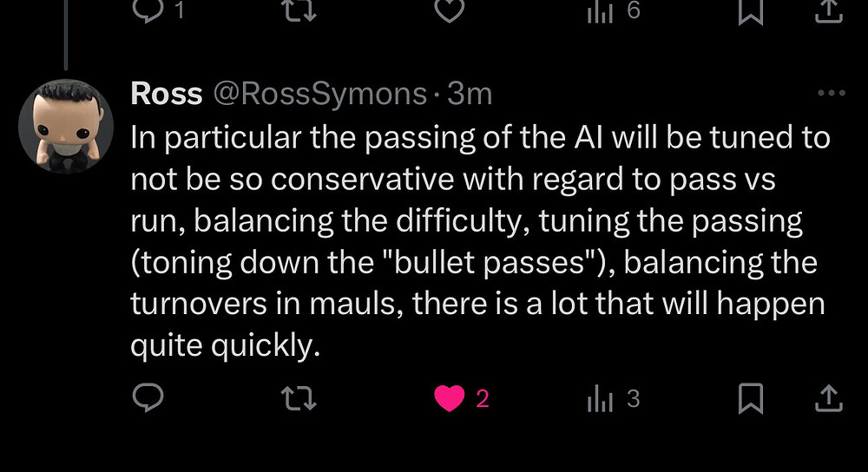The image size is (868, 472).
Task: Bookmark Ross's tweet
Action: click(751, 398)
